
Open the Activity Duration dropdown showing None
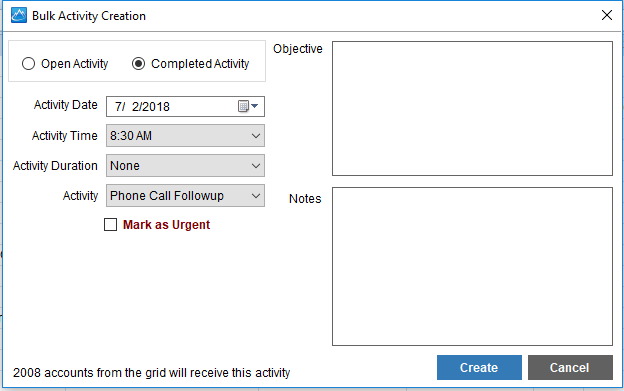(x=185, y=165)
